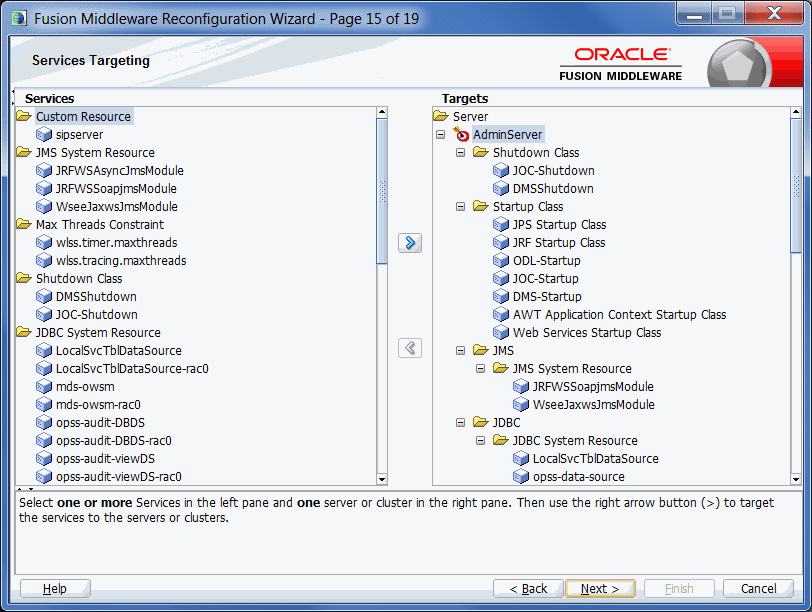This screenshot has height=612, width=812.
Task: Select wlss.tracing.maxthreads in Services
Action: pyautogui.click(x=121, y=261)
